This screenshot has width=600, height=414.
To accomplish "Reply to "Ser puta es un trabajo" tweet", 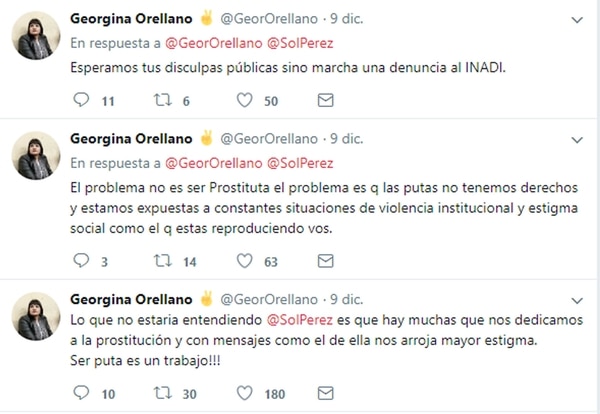I will pyautogui.click(x=83, y=393).
